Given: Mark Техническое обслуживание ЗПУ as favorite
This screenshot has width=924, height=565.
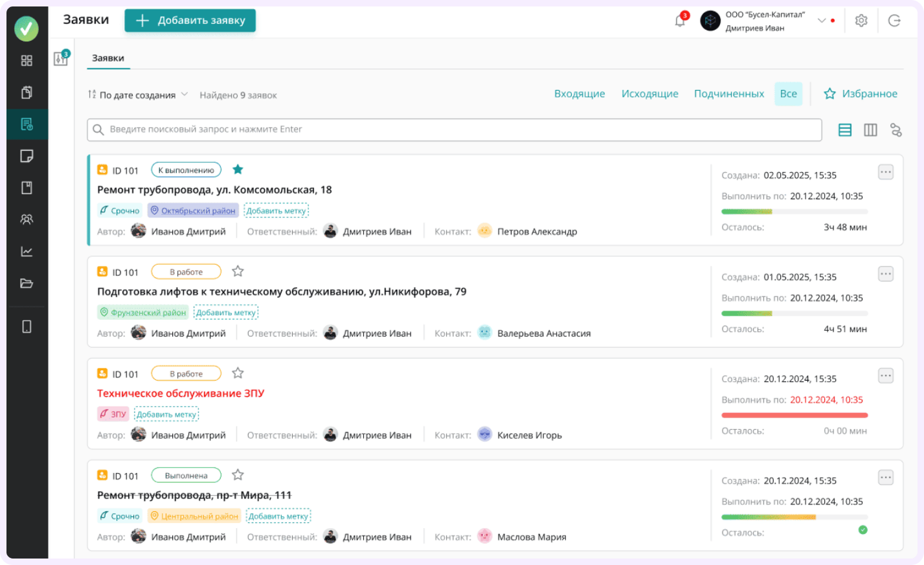Looking at the screenshot, I should tap(238, 373).
